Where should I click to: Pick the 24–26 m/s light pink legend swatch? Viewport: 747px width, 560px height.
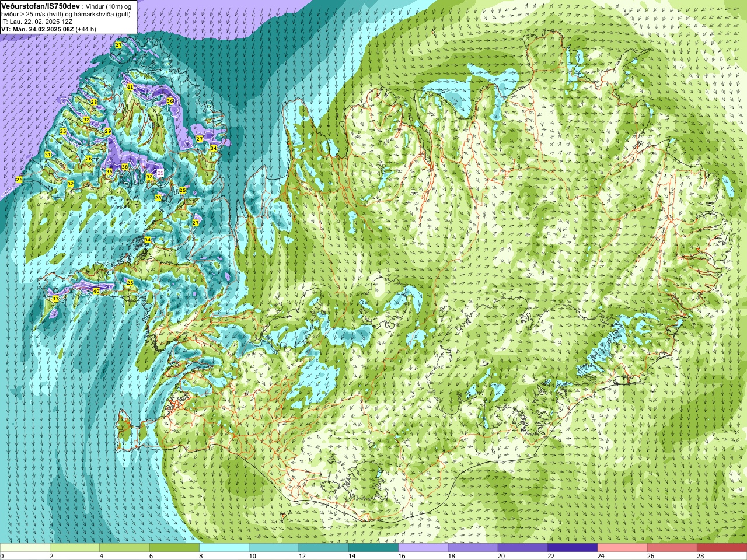[622, 548]
